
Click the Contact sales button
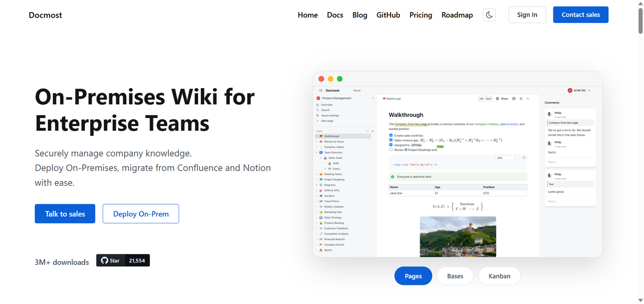coord(581,15)
